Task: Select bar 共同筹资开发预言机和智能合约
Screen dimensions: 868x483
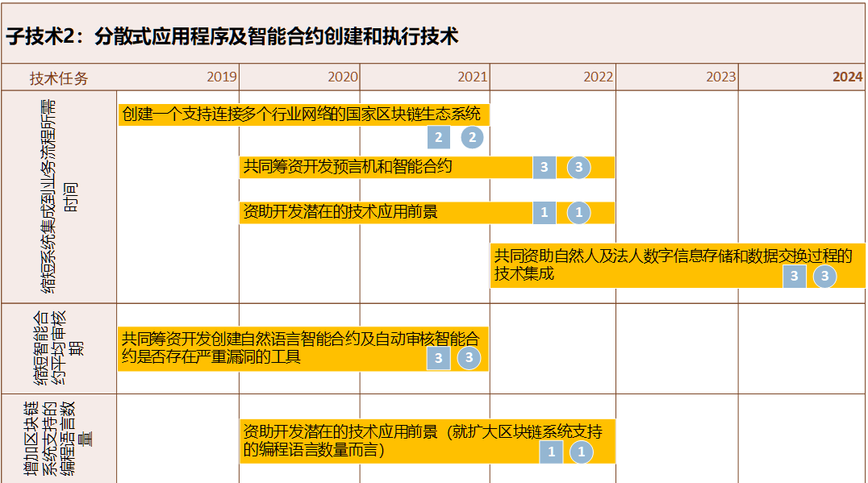Action: pyautogui.click(x=427, y=167)
